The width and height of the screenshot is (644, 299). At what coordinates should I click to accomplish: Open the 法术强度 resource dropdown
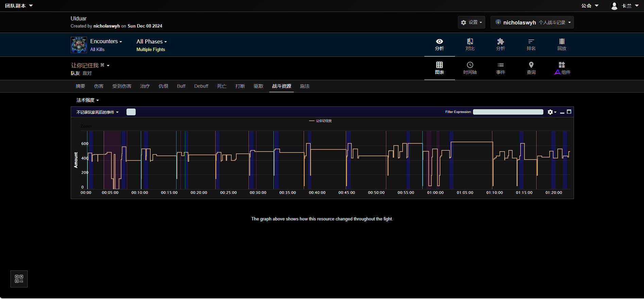click(88, 100)
